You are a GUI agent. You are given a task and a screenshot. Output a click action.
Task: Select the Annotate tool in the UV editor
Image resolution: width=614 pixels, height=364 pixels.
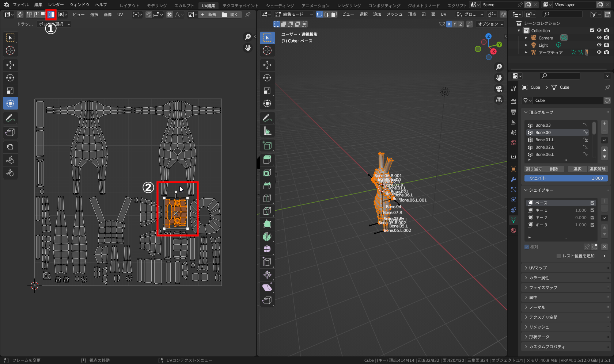coord(10,118)
